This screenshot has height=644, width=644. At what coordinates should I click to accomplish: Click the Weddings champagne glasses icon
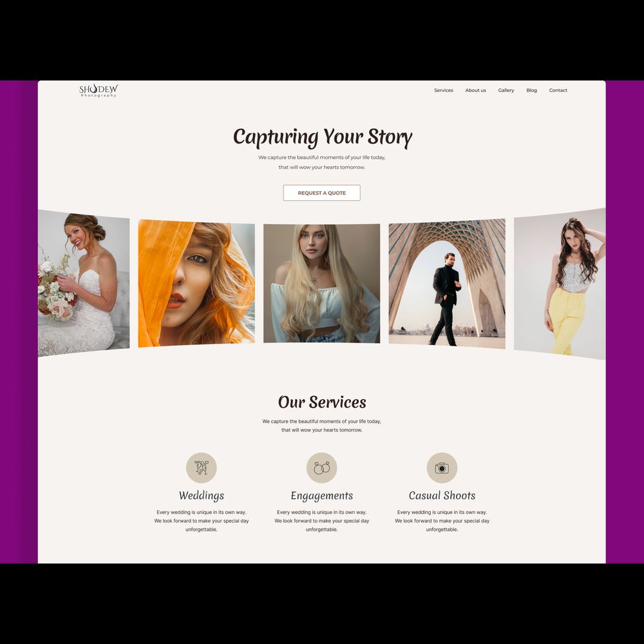tap(201, 468)
